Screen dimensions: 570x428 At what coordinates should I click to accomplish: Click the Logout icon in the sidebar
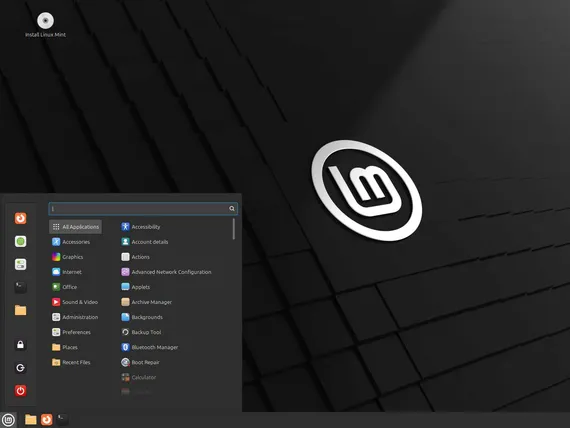(20, 368)
